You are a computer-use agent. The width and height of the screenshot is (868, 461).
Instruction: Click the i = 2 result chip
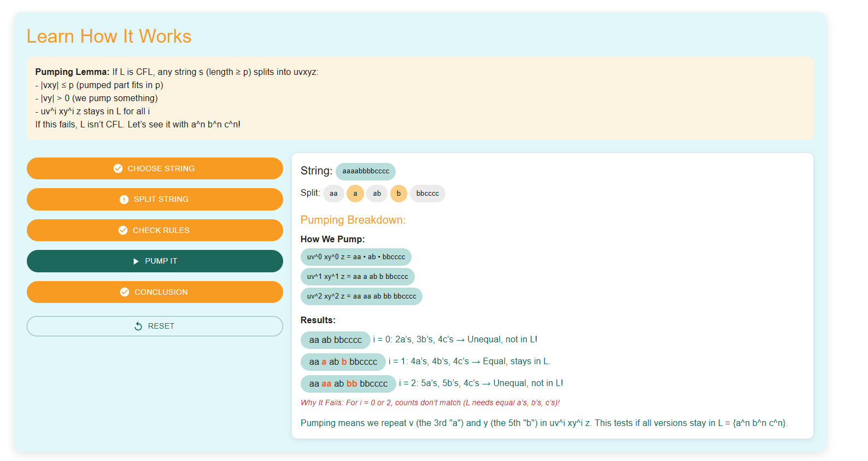click(x=348, y=384)
